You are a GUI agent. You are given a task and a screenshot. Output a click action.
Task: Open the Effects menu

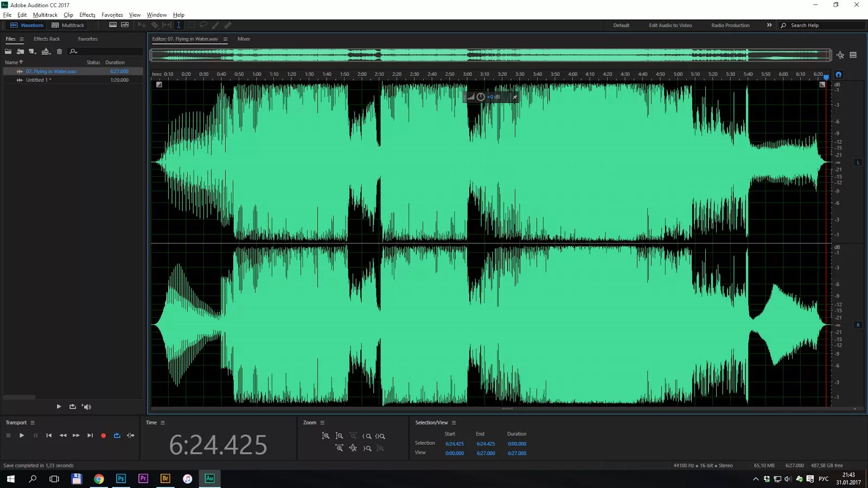tap(87, 15)
